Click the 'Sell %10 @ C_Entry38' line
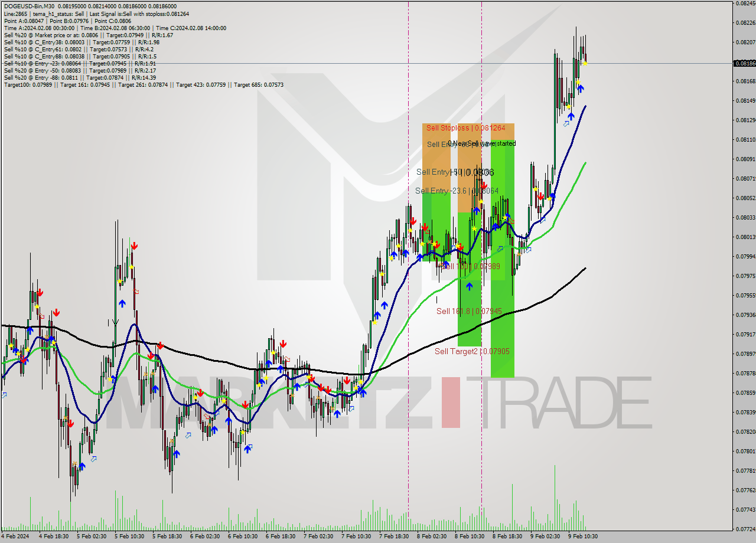 coord(82,42)
